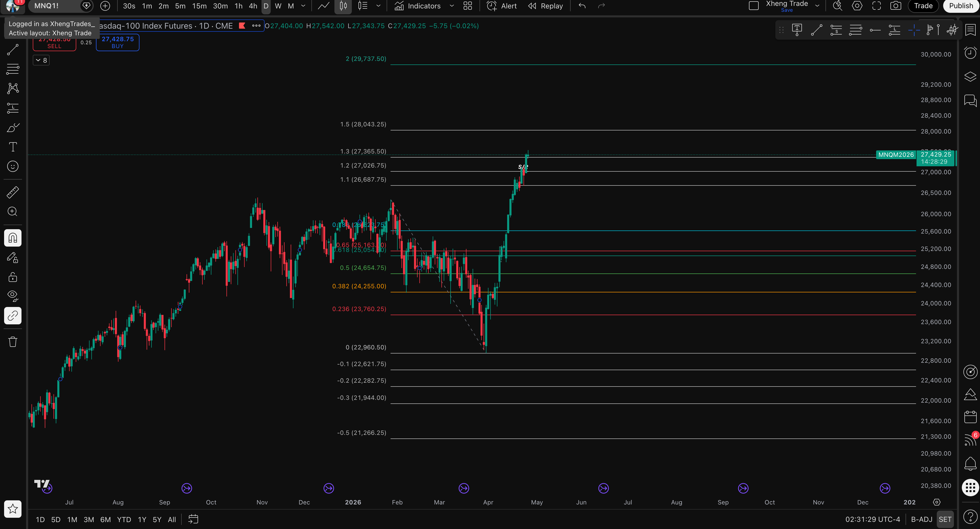Image resolution: width=980 pixels, height=529 pixels.
Task: Open go-to-date calendar in bottom bar
Action: [193, 519]
